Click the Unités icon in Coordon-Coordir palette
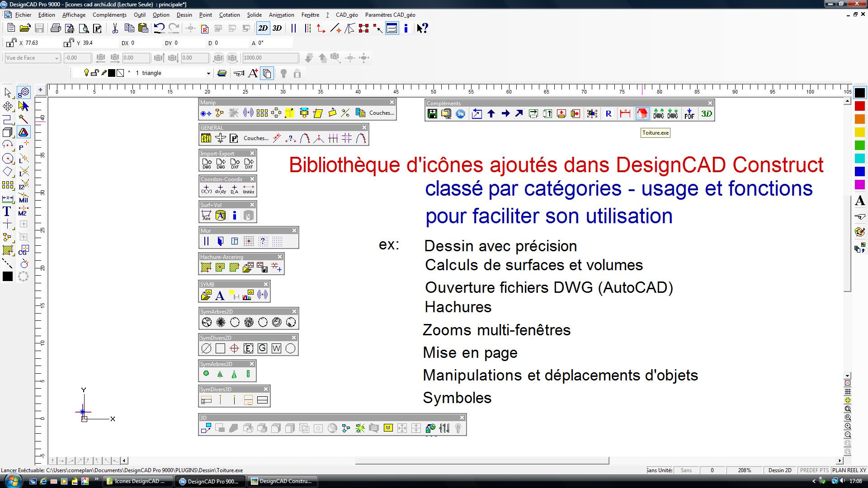This screenshot has height=488, width=868. coord(249,189)
